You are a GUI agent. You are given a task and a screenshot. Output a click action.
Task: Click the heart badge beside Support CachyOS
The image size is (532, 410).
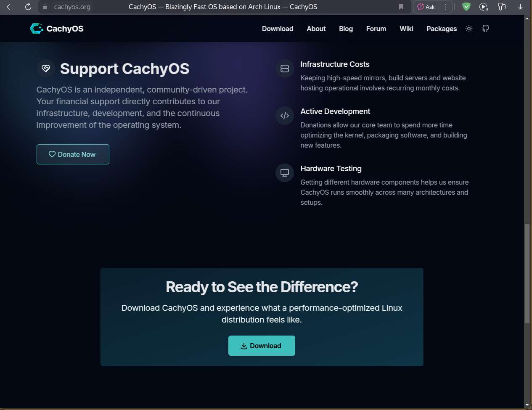pos(46,69)
